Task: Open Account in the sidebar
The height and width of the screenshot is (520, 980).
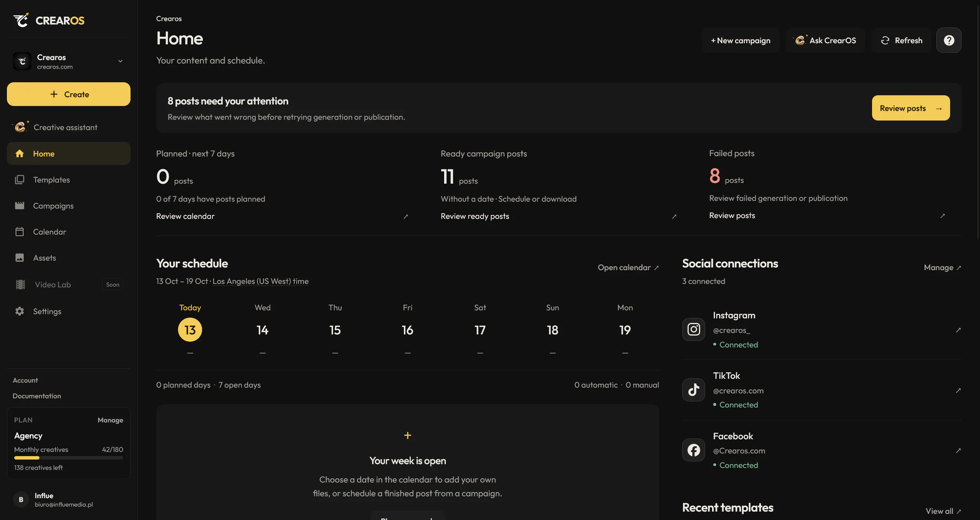Action: tap(25, 380)
